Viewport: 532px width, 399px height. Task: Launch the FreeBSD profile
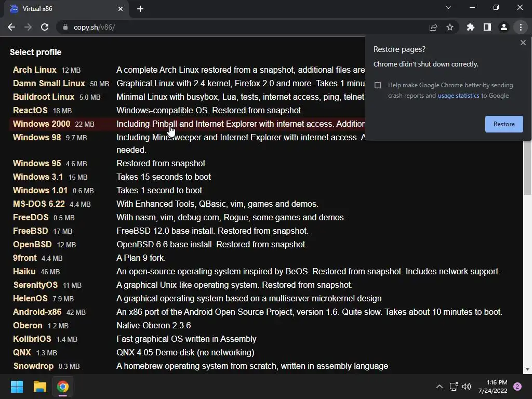(31, 231)
